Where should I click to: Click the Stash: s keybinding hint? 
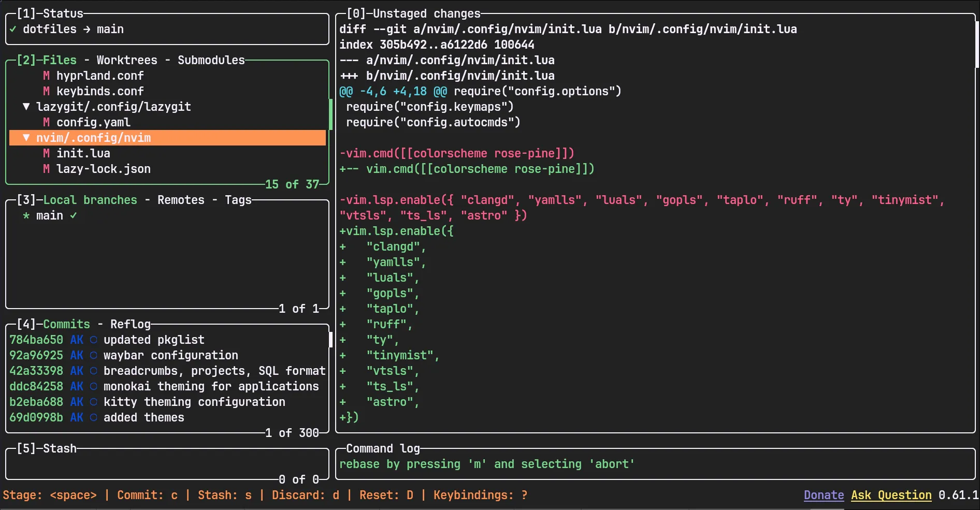pyautogui.click(x=225, y=495)
